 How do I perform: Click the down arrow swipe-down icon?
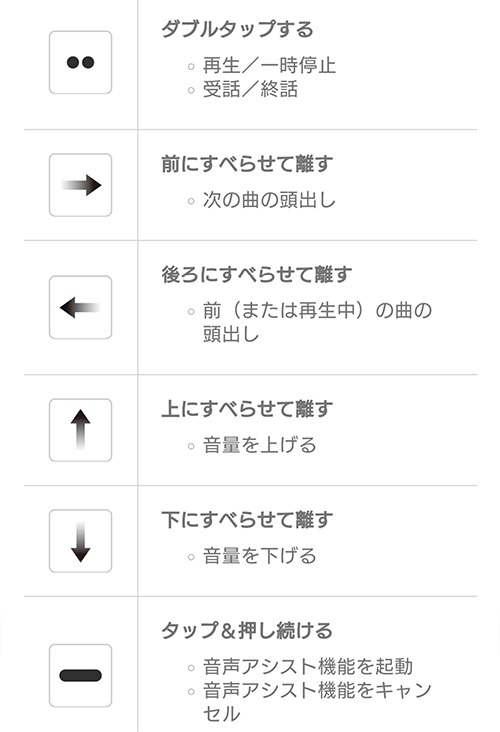(x=80, y=541)
